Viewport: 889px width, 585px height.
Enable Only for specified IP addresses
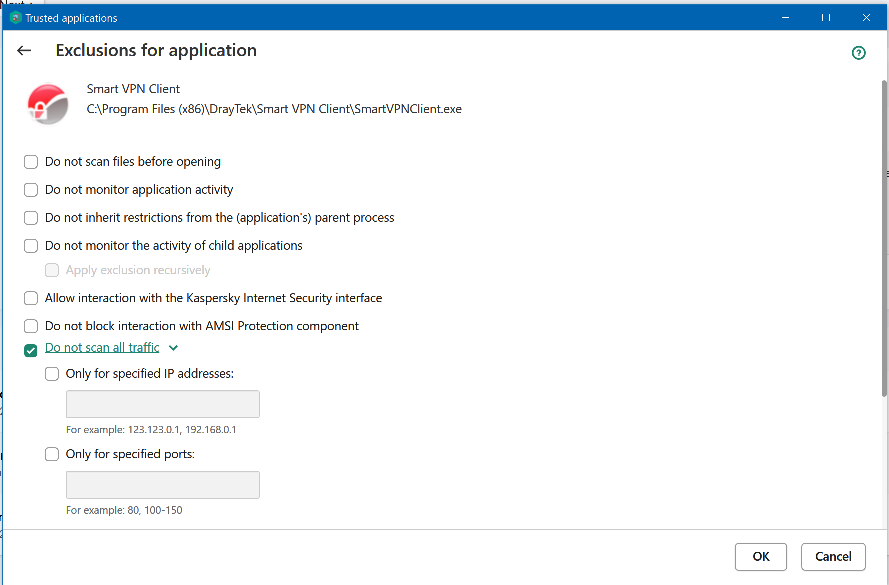coord(52,374)
